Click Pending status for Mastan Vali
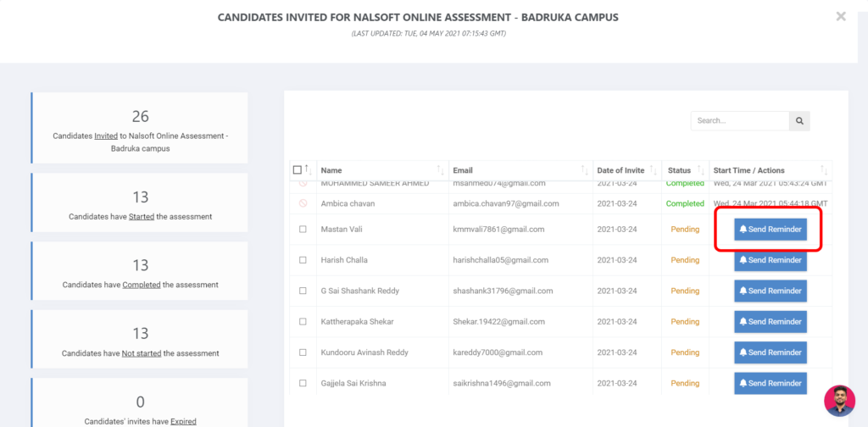This screenshot has width=868, height=427. click(685, 229)
